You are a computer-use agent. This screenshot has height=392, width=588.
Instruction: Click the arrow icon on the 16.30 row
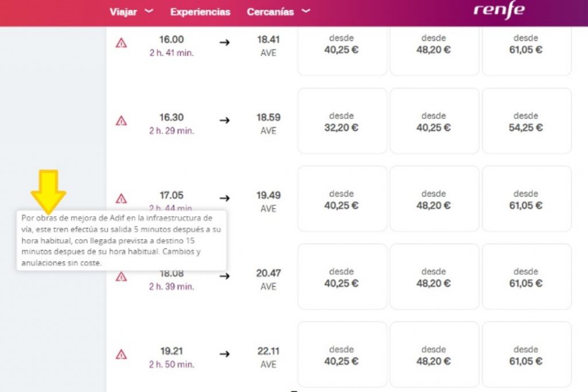coord(225,121)
